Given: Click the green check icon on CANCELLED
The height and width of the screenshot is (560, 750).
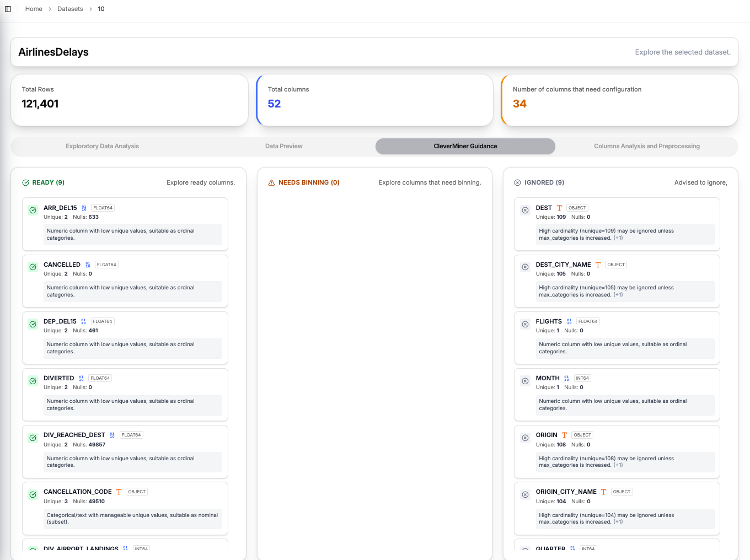Looking at the screenshot, I should click(33, 267).
